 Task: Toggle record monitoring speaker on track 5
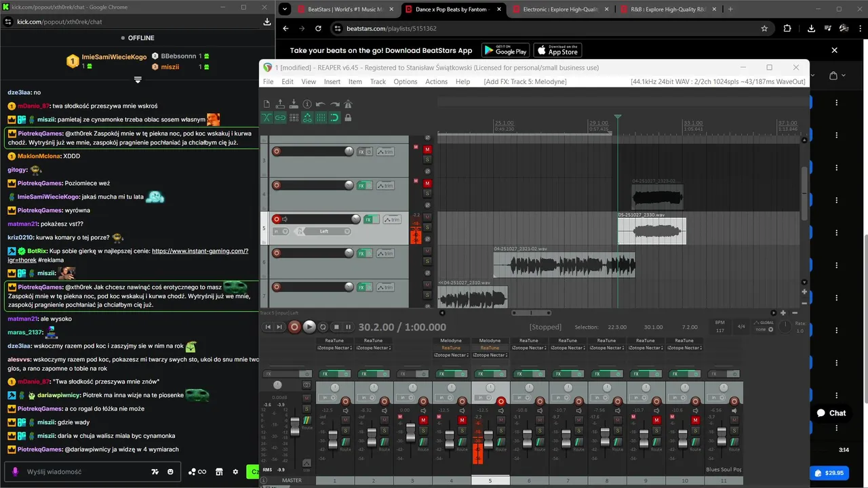pos(285,219)
